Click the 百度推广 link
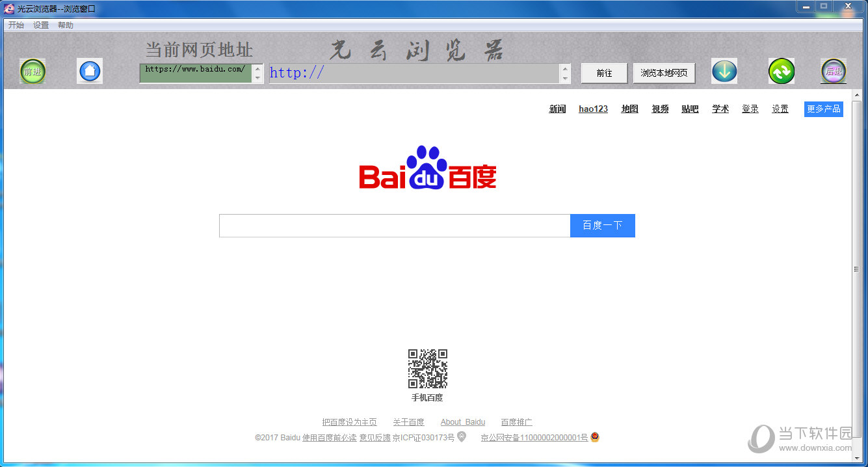Viewport: 868px width, 467px height. 516,422
